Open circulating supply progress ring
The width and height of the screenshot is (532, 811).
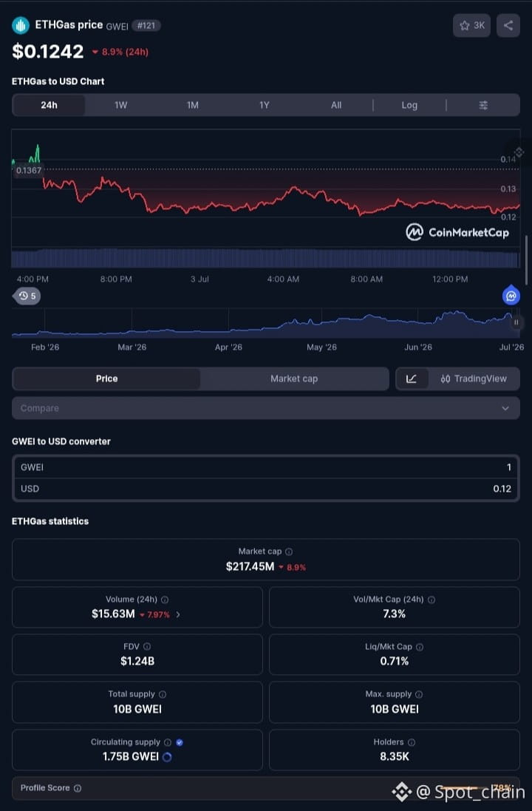pyautogui.click(x=167, y=757)
